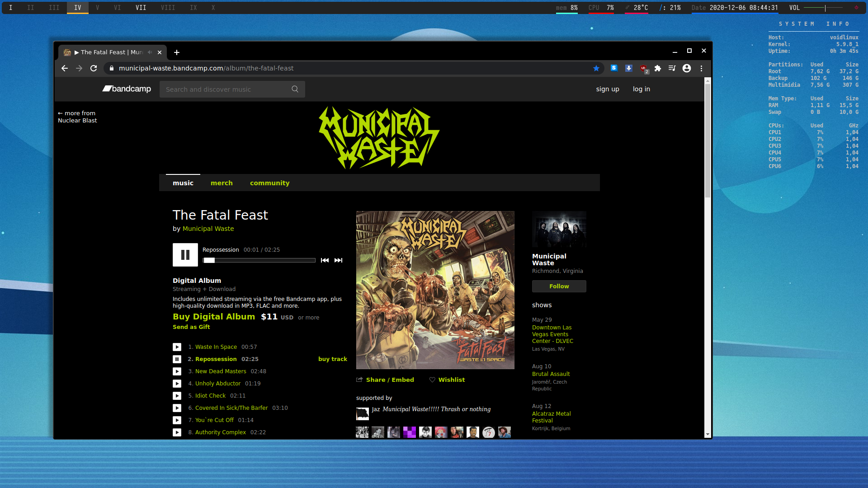
Task: Open Waste In Space track title link
Action: click(x=216, y=347)
